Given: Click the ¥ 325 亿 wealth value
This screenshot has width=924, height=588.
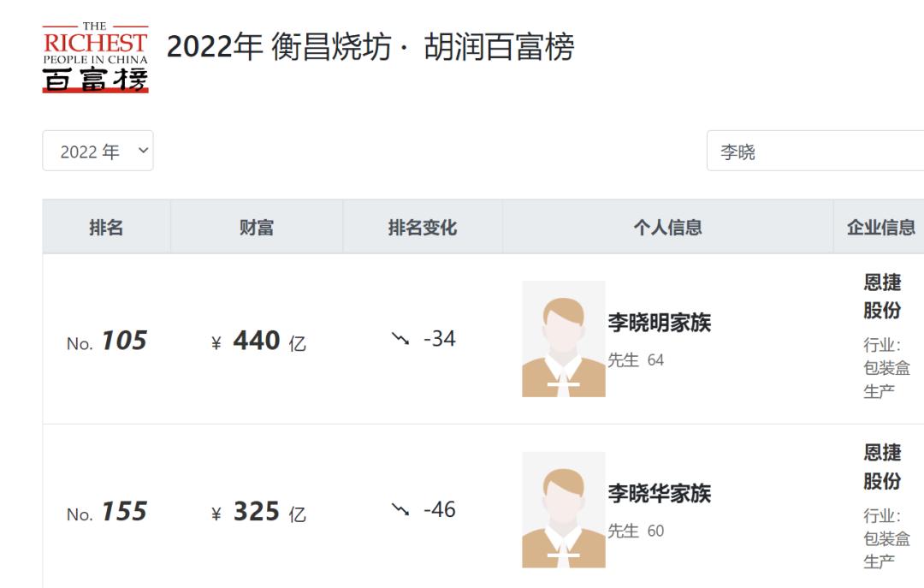Looking at the screenshot, I should pos(258,513).
